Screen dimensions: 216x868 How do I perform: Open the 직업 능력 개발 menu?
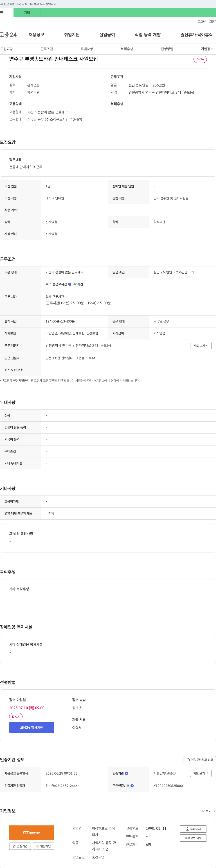148,35
